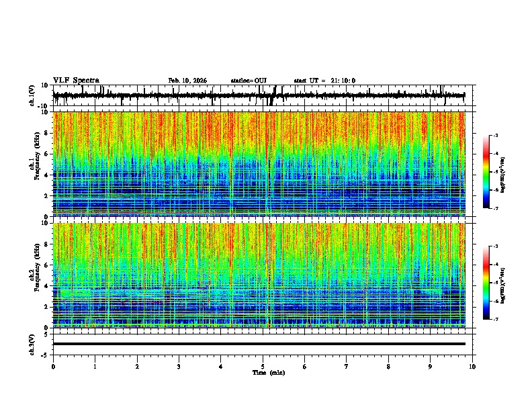This screenshot has width=532, height=411.
Task: Click ch.2 spectrogram frequency tick "8"
Action: point(46,244)
